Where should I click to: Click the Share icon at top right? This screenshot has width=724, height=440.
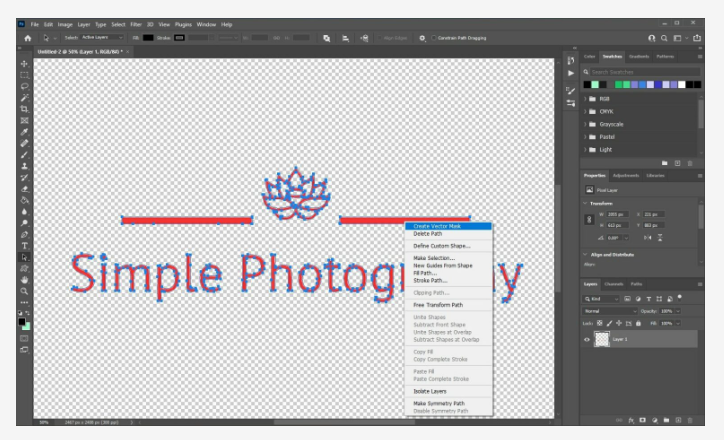(x=697, y=38)
